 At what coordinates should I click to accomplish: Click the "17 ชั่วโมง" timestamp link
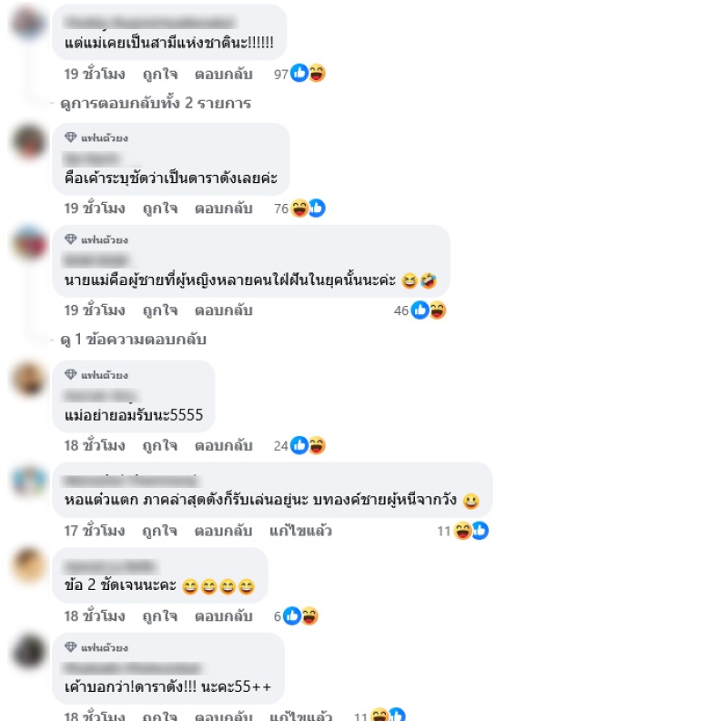pyautogui.click(x=95, y=531)
